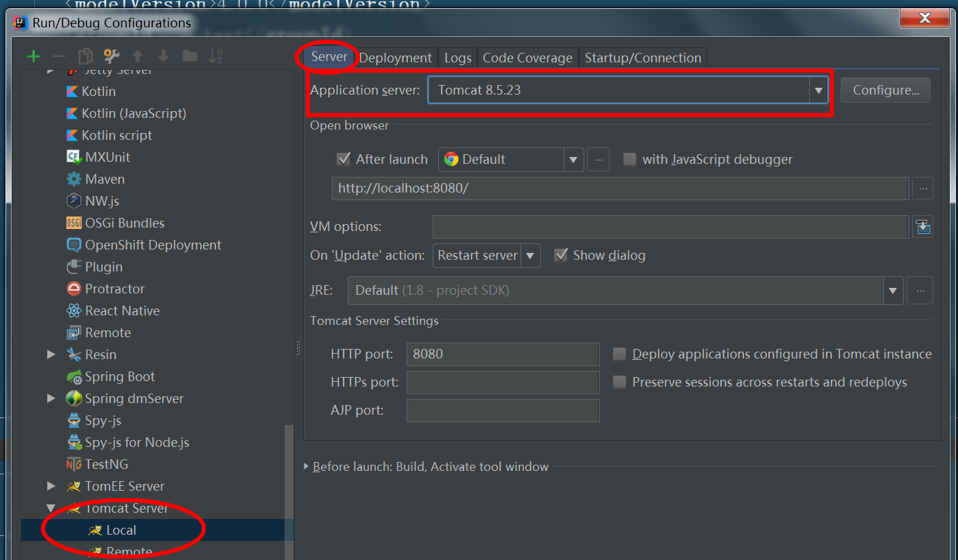Open JRE dropdown arrow
Viewport: 958px width, 560px height.
pyautogui.click(x=892, y=291)
